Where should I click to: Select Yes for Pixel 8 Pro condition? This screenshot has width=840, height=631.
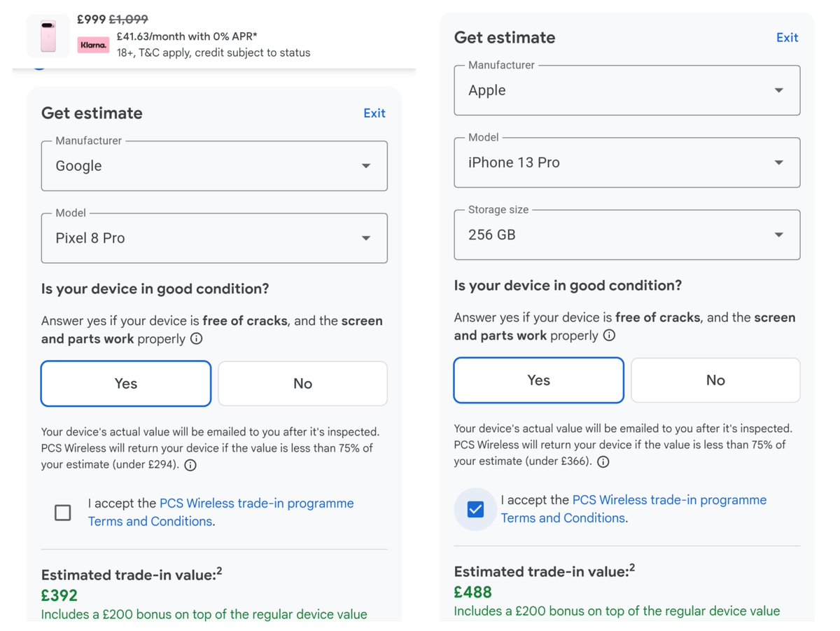point(126,384)
